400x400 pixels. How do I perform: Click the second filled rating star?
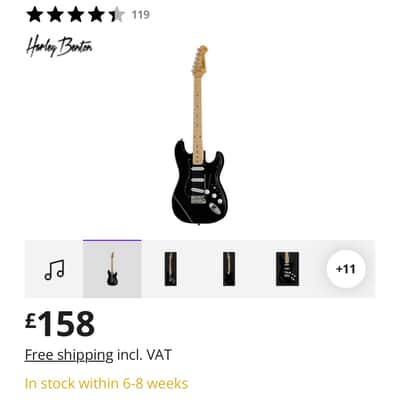[55, 15]
